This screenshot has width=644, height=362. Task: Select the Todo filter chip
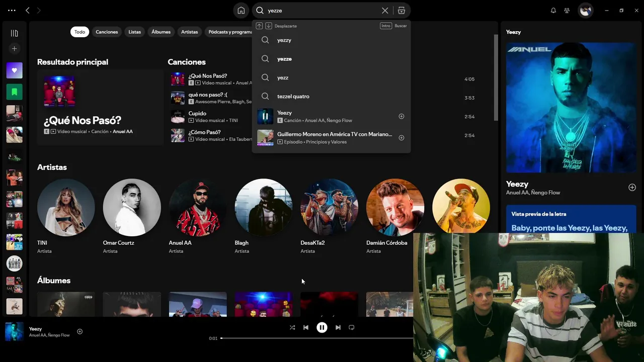(79, 32)
